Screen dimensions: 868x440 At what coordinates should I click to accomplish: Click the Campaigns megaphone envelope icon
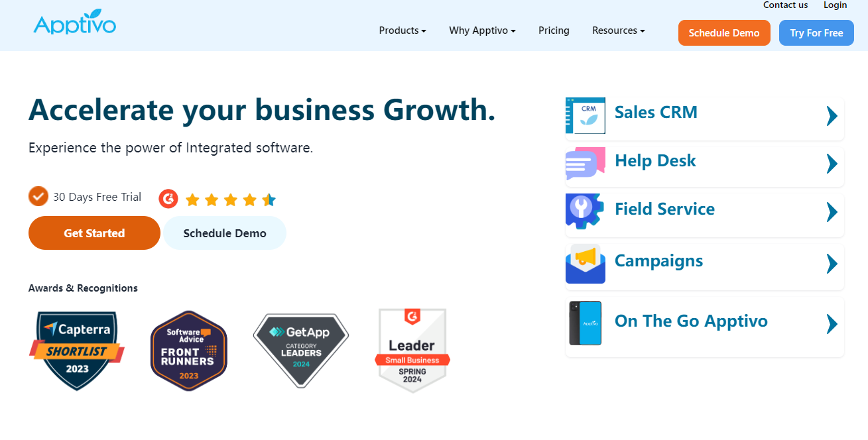click(x=585, y=264)
